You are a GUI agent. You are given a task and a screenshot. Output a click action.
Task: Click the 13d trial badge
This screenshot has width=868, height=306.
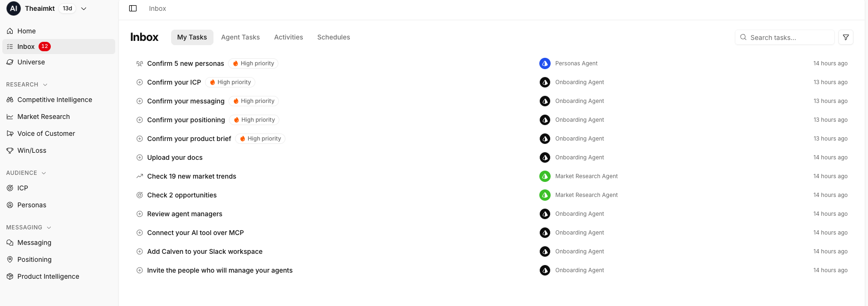click(68, 8)
